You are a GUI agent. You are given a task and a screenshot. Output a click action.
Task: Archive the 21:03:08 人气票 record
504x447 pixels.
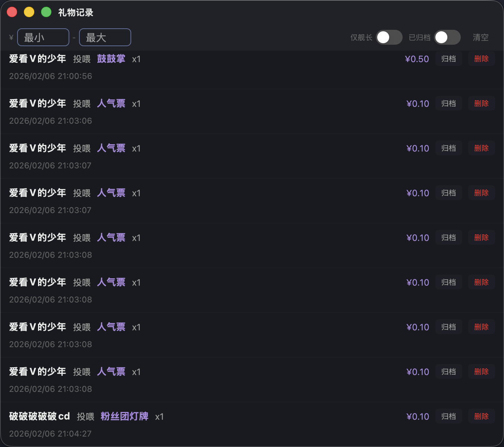[x=448, y=237]
